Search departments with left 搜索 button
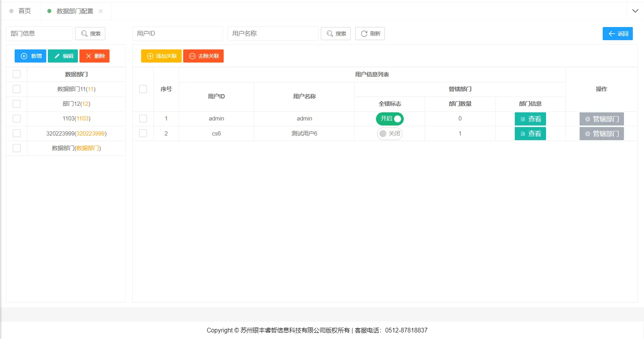The height and width of the screenshot is (339, 644). pyautogui.click(x=90, y=34)
